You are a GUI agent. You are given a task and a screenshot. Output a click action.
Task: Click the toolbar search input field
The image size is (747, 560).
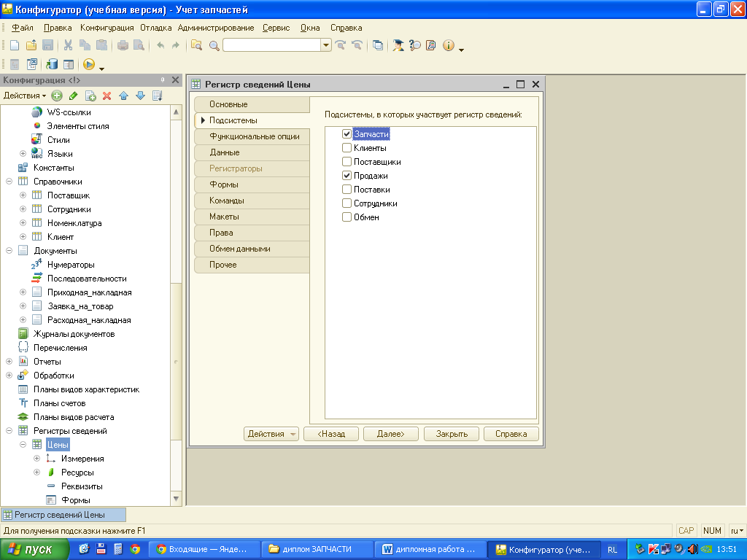pos(271,45)
